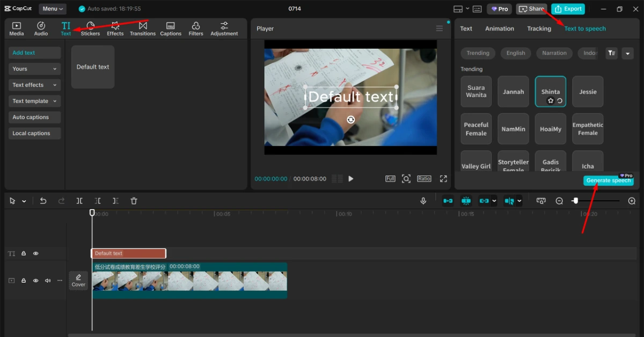Image resolution: width=644 pixels, height=337 pixels.
Task: Click the timeline zoom slider handle
Action: tap(575, 201)
